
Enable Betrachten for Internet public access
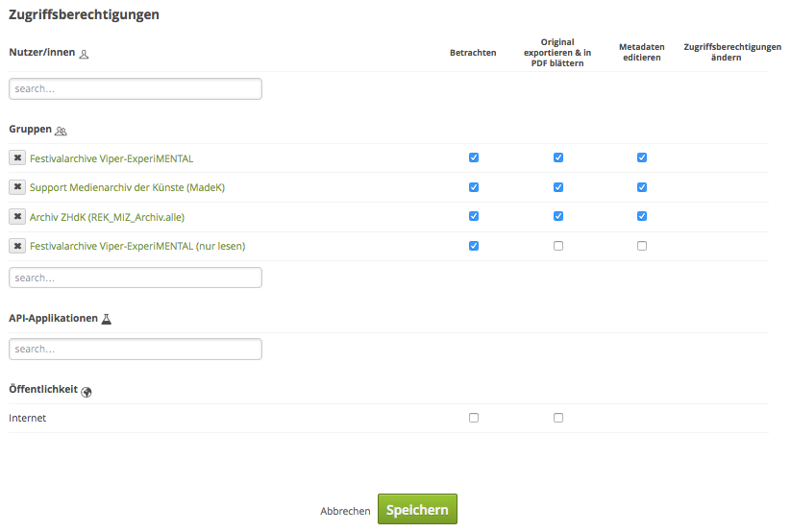pos(474,418)
